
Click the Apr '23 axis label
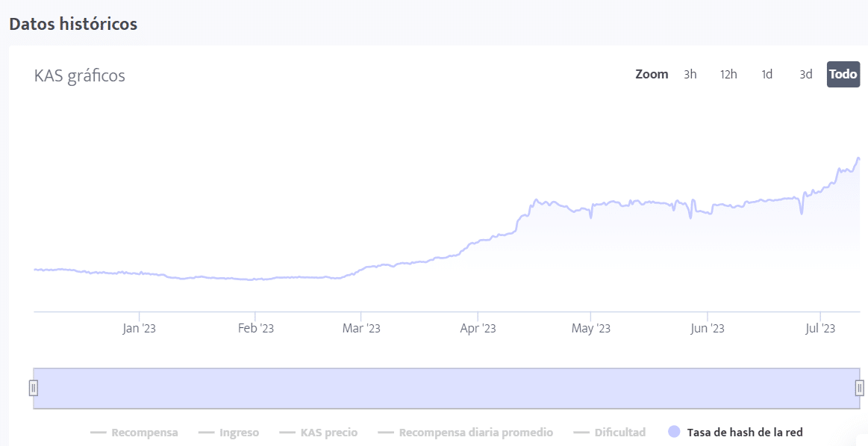pos(478,329)
